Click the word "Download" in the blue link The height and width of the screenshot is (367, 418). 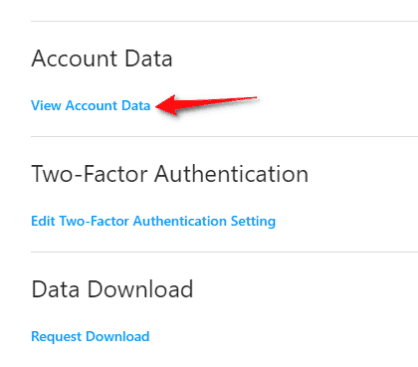118,337
